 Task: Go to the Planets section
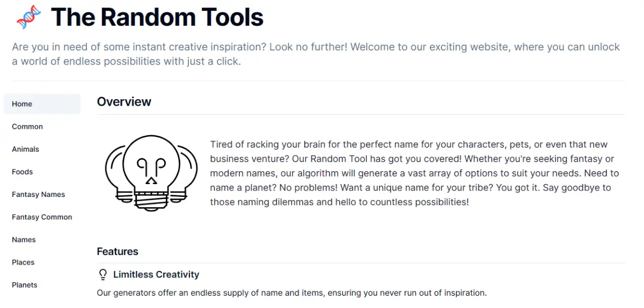pyautogui.click(x=25, y=285)
